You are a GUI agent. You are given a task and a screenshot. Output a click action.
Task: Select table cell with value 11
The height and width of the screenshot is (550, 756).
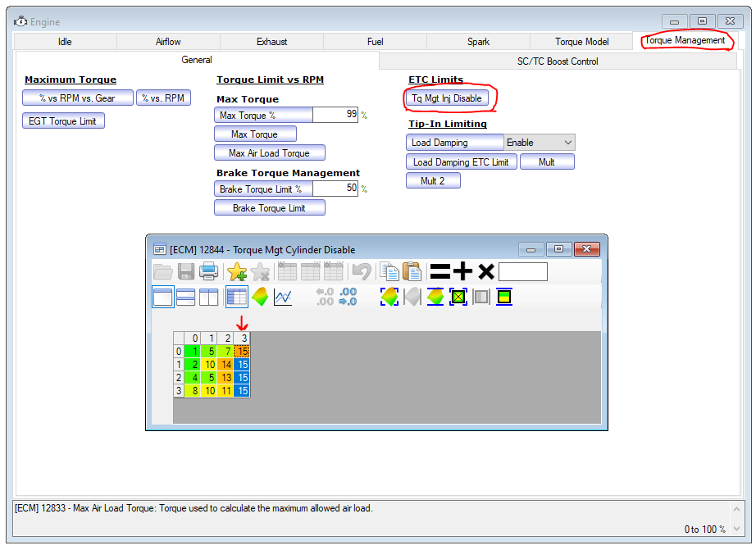click(x=225, y=390)
